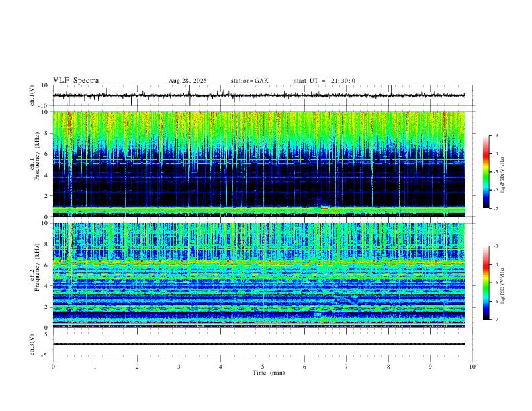
Task: Click the yellow 6 kHz band in ch.2 spectrogram
Action: point(259,262)
